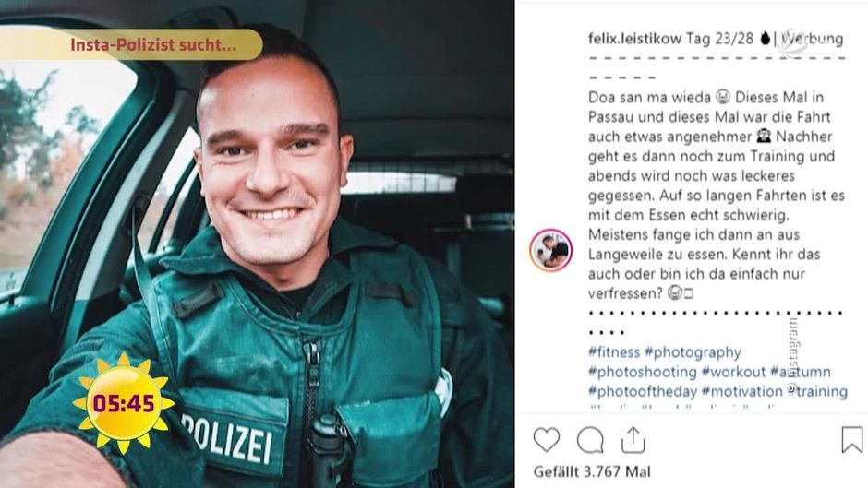Image resolution: width=868 pixels, height=488 pixels.
Task: Save post using bookmark icon
Action: [x=852, y=439]
